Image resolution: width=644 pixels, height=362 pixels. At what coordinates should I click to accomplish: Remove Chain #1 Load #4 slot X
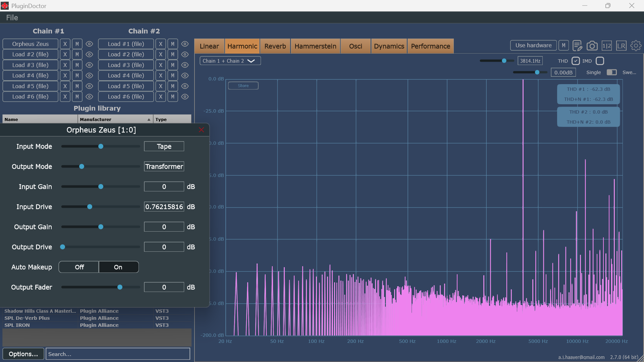coord(65,75)
